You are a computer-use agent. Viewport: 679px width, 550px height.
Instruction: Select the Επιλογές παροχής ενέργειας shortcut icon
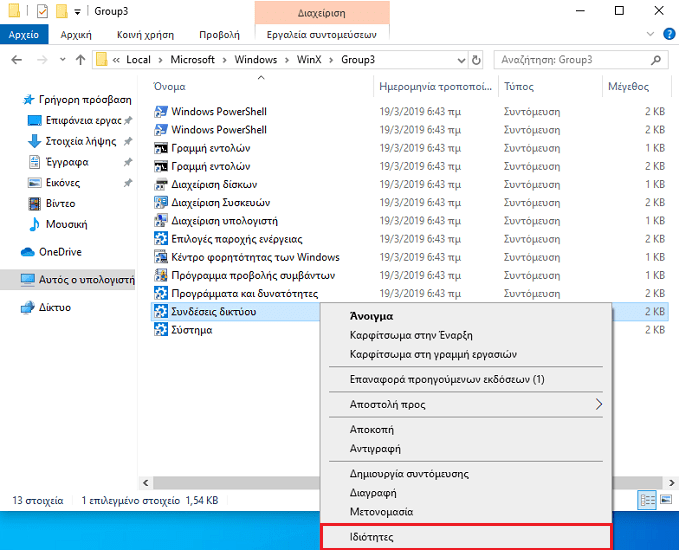coord(161,239)
